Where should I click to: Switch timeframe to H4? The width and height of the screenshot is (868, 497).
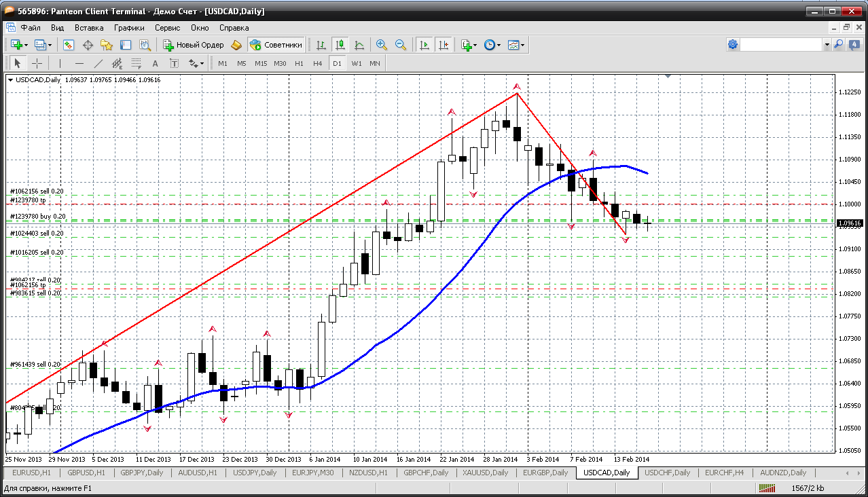tap(318, 63)
